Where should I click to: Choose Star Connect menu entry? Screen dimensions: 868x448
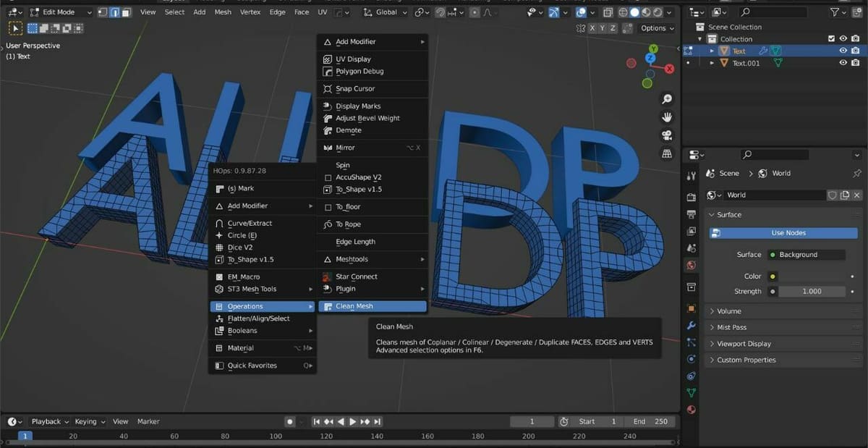(373, 276)
